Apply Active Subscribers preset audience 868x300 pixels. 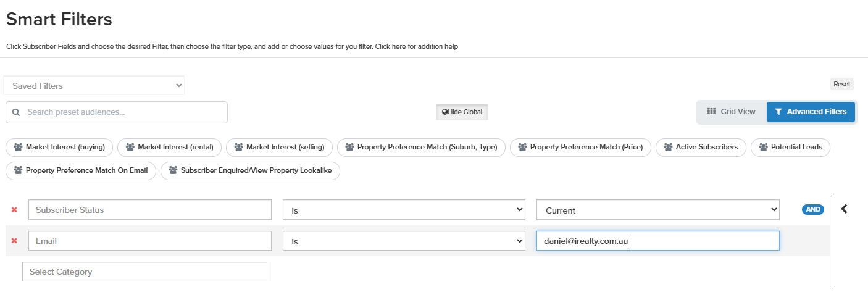(x=701, y=147)
